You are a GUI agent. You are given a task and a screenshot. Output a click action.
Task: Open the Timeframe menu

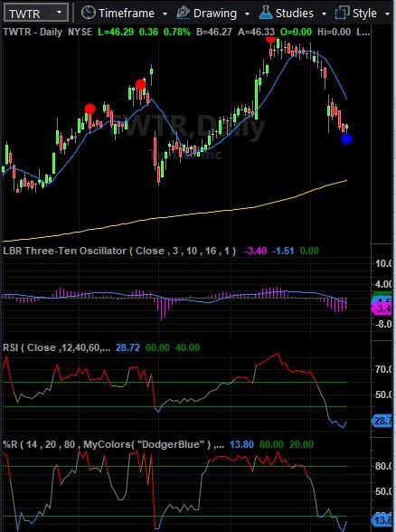127,14
